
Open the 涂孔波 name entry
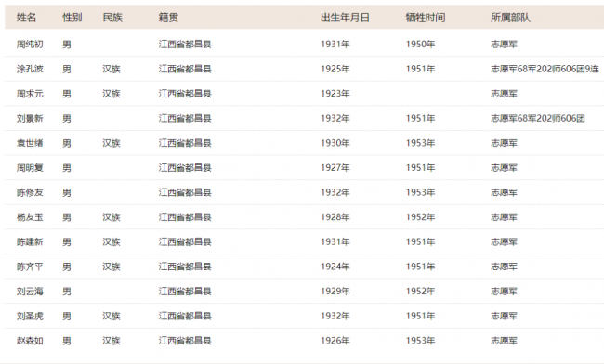point(30,69)
